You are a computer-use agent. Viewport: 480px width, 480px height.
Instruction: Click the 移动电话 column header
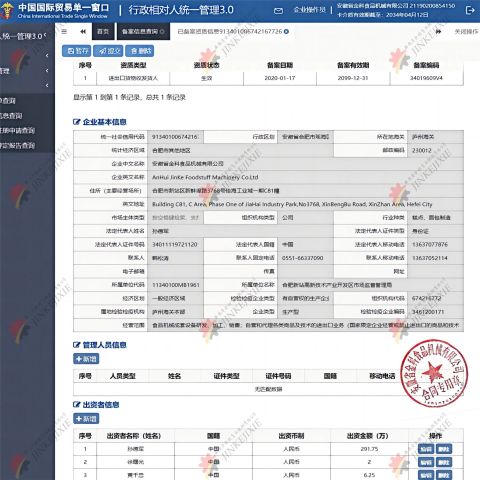(382, 376)
